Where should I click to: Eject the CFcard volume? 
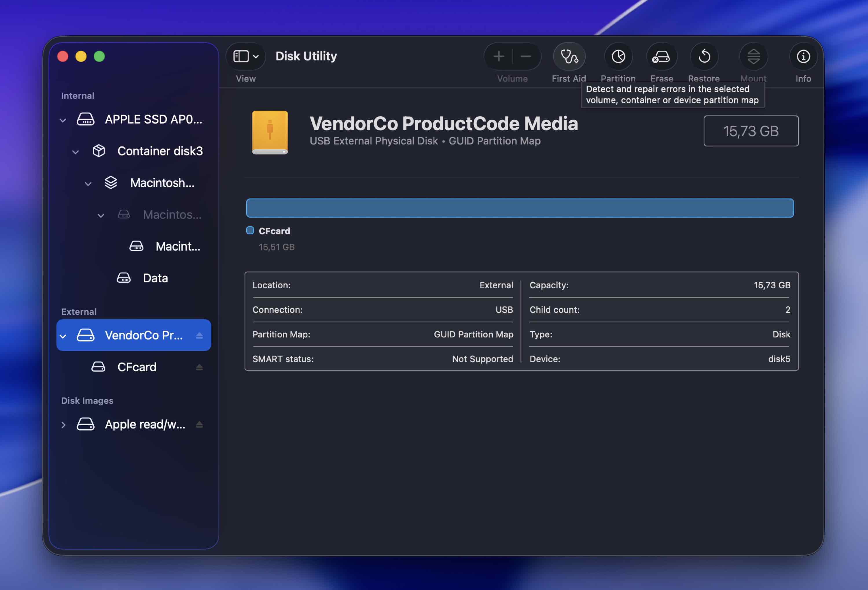tap(199, 367)
